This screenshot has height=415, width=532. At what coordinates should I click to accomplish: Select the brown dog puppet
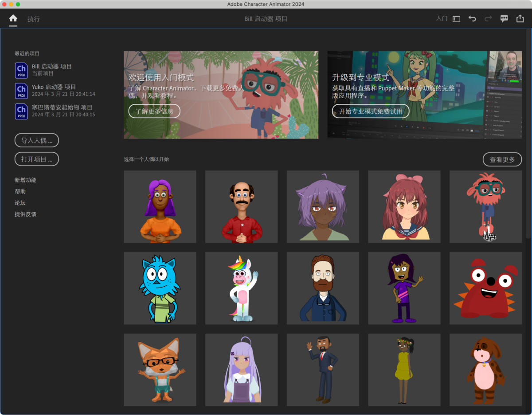[x=486, y=370]
